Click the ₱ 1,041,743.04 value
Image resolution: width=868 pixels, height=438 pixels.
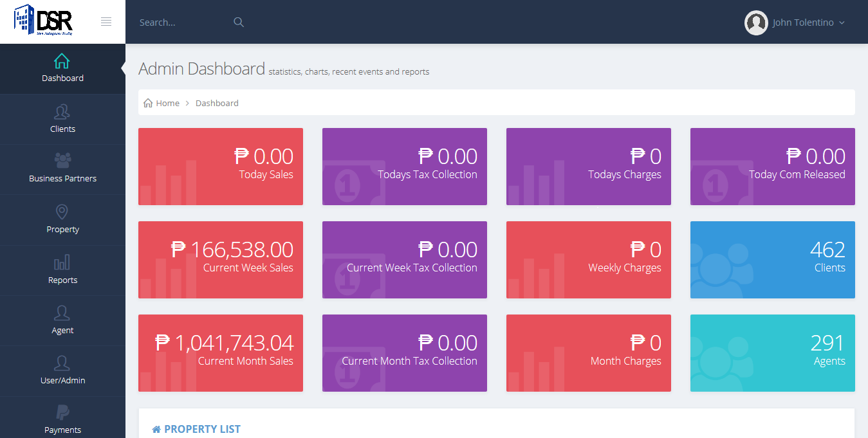(225, 343)
